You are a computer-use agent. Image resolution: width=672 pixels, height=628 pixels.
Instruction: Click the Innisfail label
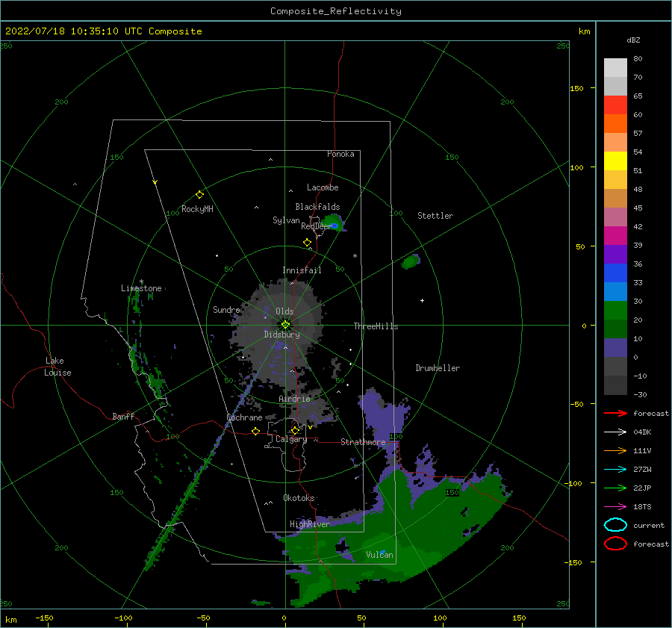[302, 270]
